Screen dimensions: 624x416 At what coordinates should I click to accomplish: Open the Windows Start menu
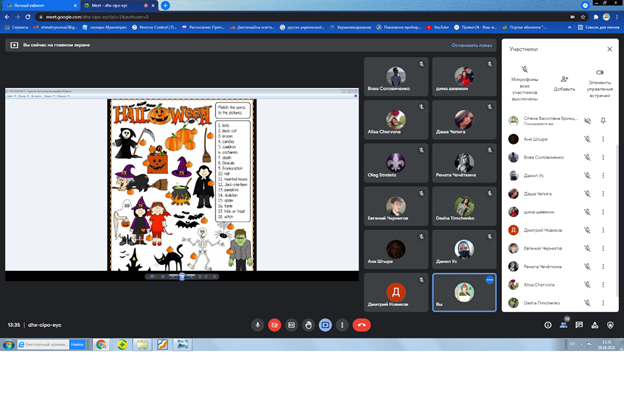(8, 344)
